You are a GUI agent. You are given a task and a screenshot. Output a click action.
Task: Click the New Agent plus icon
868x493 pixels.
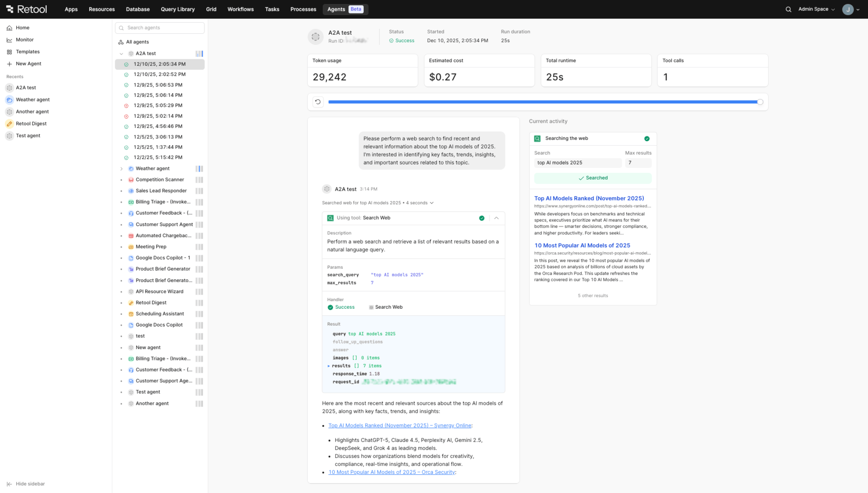click(9, 64)
